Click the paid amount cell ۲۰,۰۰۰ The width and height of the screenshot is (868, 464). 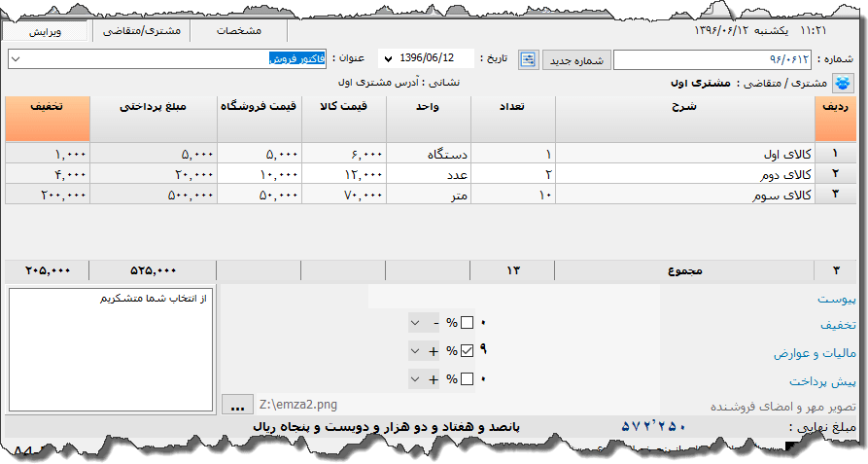154,174
